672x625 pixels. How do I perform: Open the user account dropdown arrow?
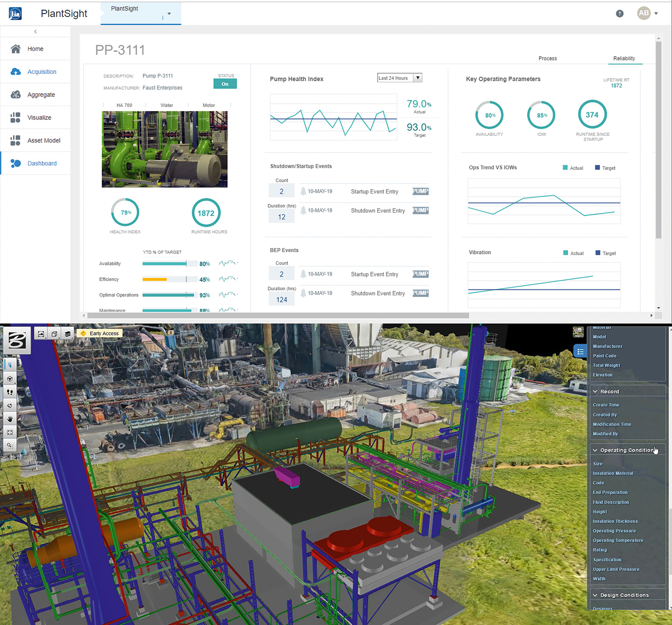(656, 13)
